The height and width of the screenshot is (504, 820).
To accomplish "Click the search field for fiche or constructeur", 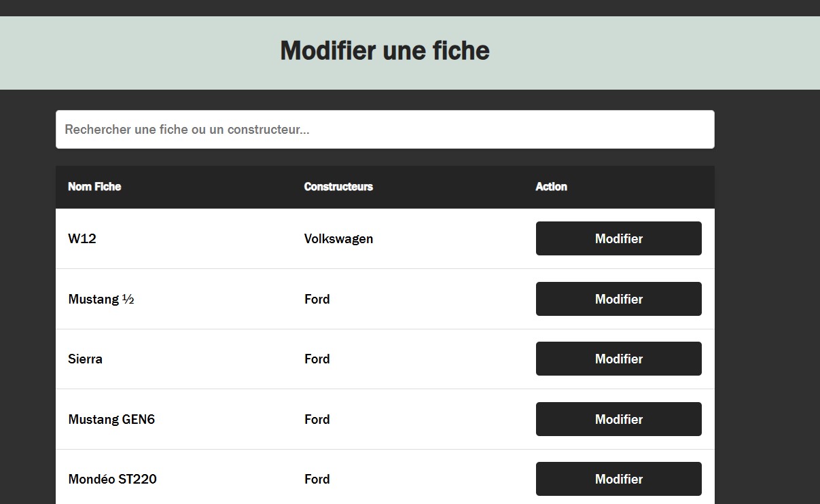I will point(385,129).
